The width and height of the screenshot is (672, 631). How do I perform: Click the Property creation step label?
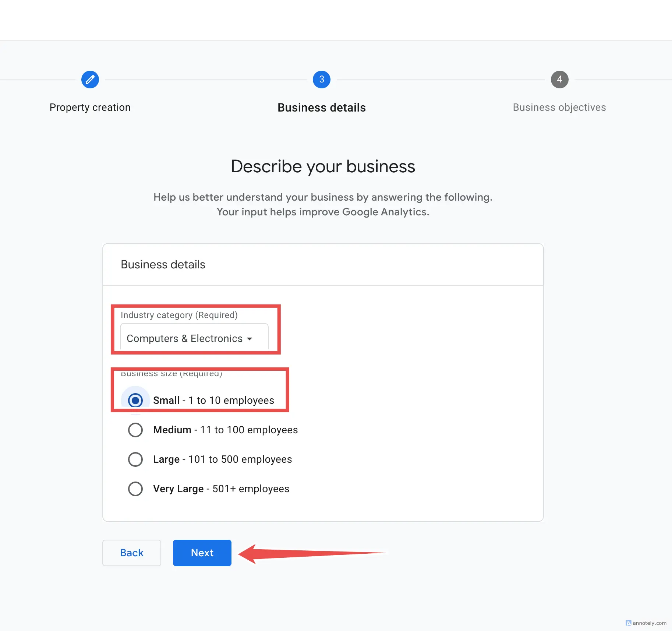click(x=90, y=107)
